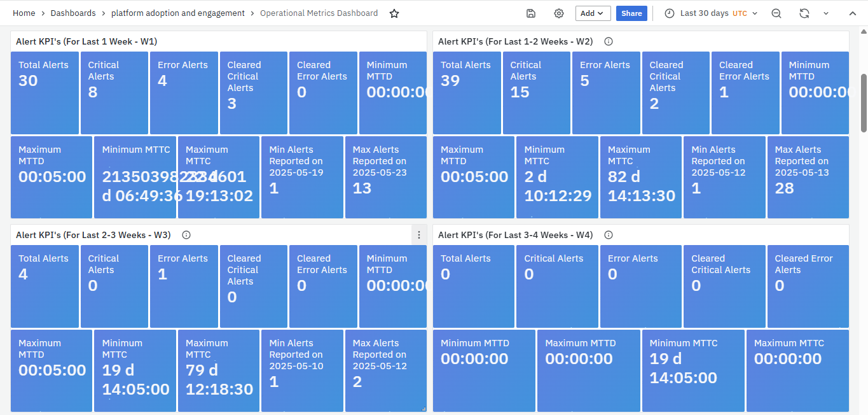Open platform adoption and engagement folder
Screen dimensions: 868x415
tap(178, 13)
